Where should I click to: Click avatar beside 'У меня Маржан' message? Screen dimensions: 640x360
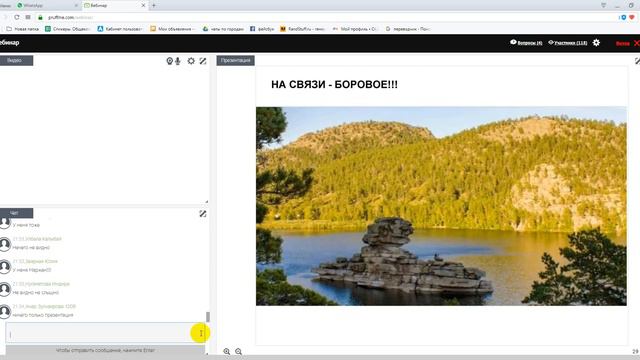tap(5, 267)
